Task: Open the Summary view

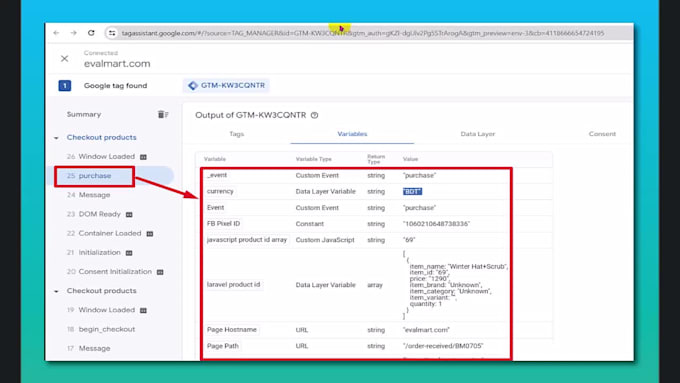Action: click(84, 114)
